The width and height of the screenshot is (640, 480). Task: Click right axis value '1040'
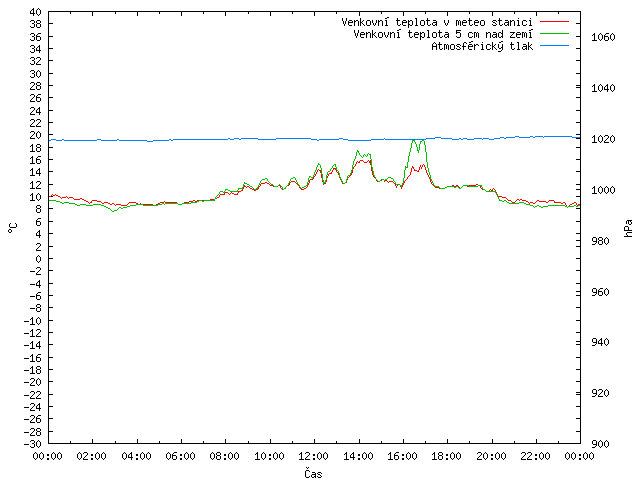coord(603,88)
